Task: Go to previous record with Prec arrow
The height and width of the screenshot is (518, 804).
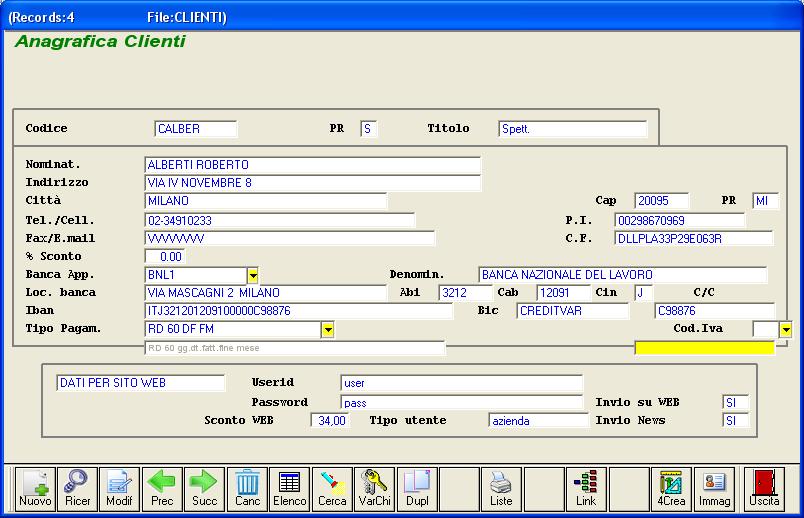Action: pyautogui.click(x=162, y=489)
